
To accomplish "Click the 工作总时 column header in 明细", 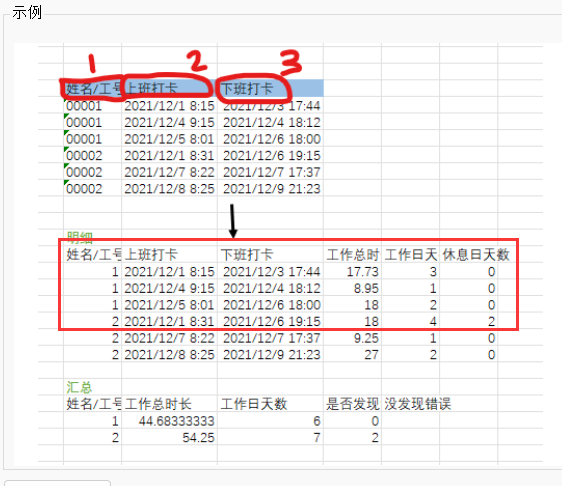I will [353, 255].
